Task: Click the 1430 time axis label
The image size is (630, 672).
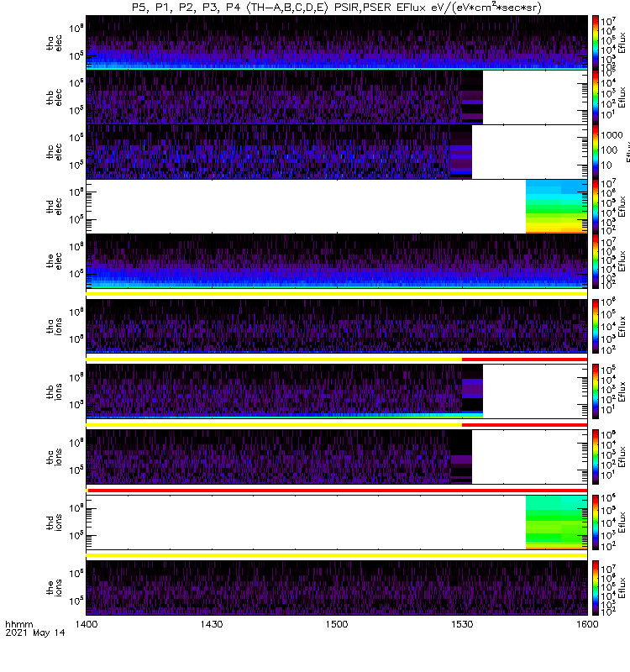Action: [212, 624]
